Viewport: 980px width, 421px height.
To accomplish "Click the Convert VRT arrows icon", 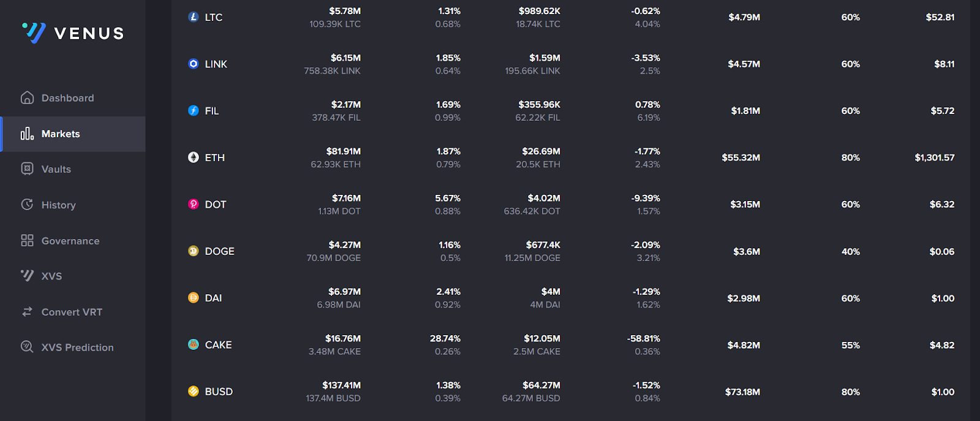I will click(x=27, y=312).
